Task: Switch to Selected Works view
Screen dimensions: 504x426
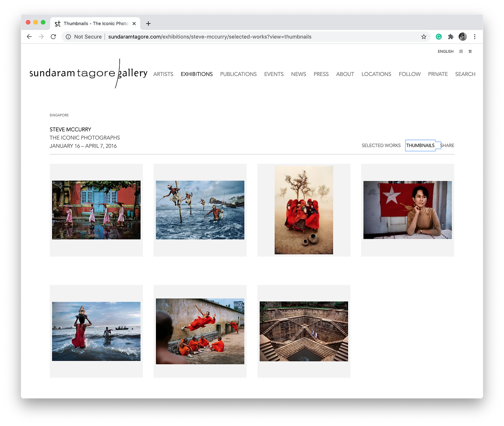Action: coord(381,146)
